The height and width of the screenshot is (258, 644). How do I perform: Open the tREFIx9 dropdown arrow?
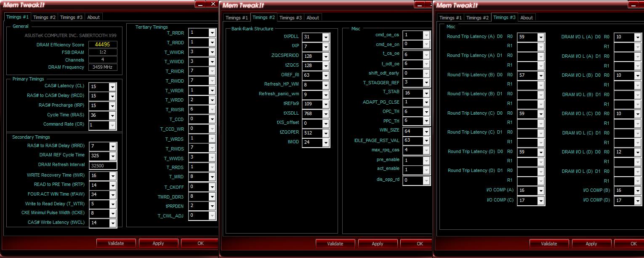point(325,104)
